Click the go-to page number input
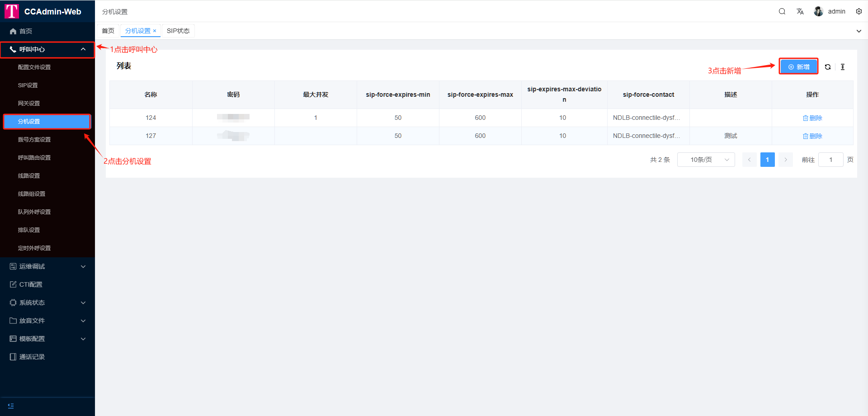 (x=830, y=160)
